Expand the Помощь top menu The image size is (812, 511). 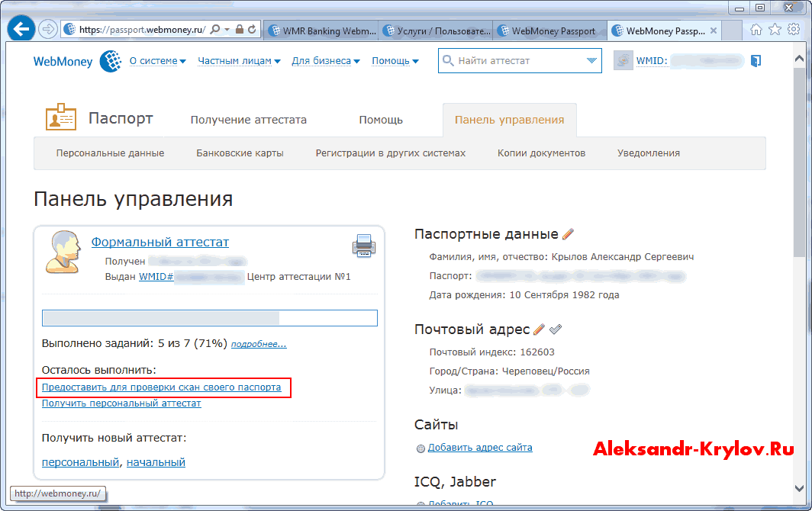pyautogui.click(x=395, y=61)
